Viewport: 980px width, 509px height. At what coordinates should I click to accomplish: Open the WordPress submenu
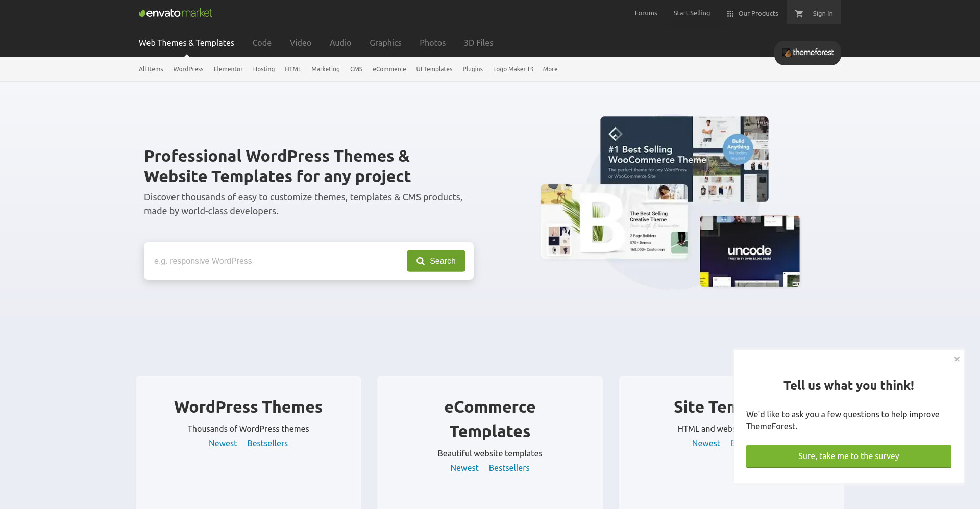188,69
